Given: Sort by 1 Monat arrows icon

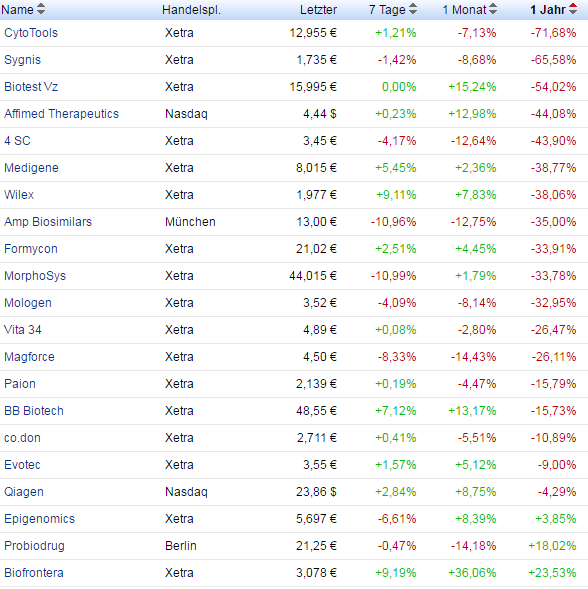Looking at the screenshot, I should point(493,9).
